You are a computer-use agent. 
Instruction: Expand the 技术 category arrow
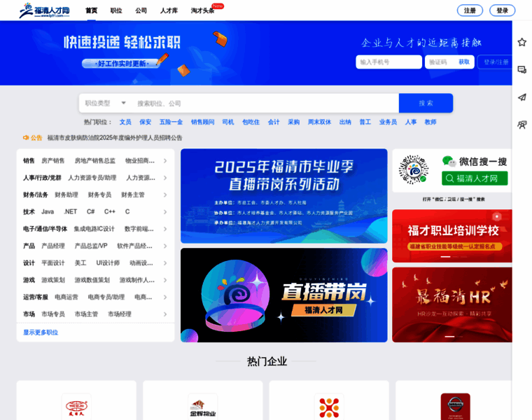pos(165,211)
